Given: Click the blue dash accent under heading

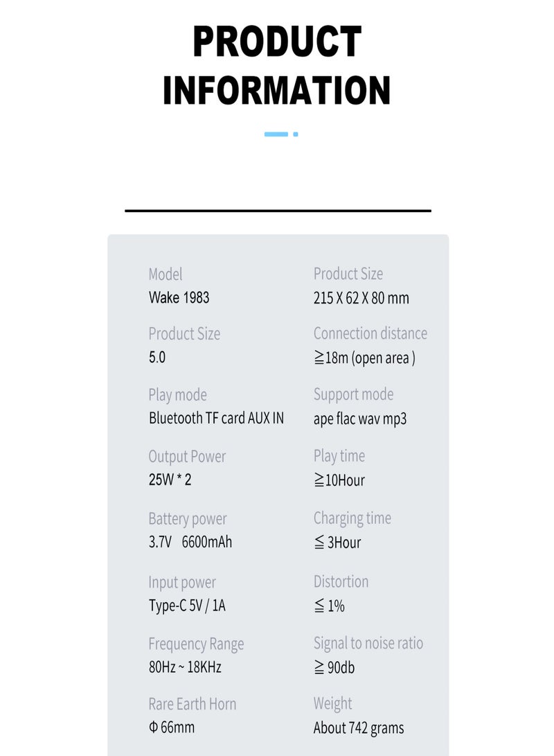Looking at the screenshot, I should coord(276,134).
